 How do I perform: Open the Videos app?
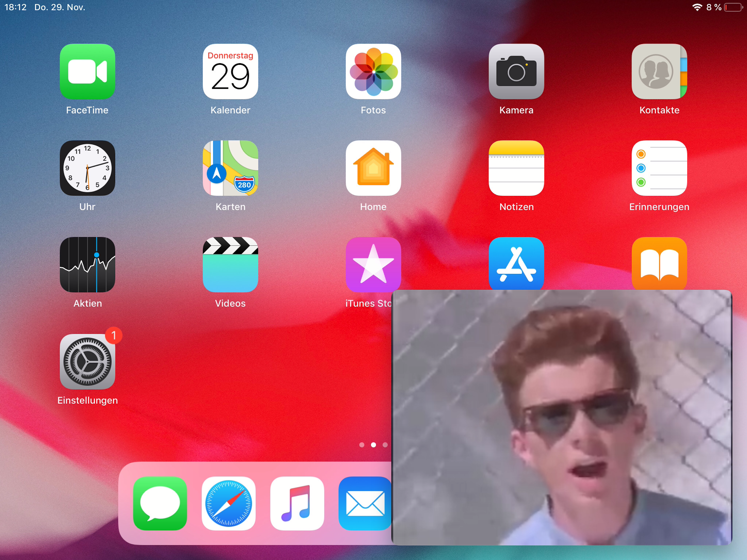pos(230,265)
